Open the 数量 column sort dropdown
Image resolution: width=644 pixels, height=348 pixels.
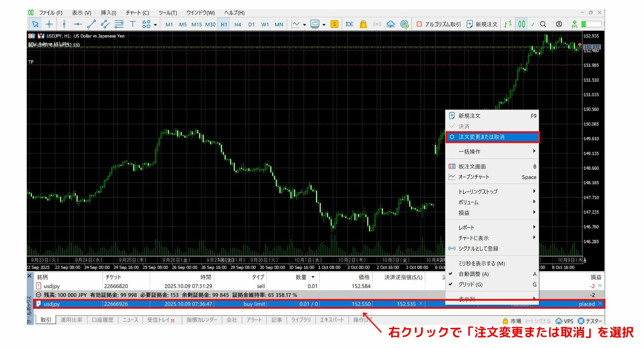(x=313, y=277)
